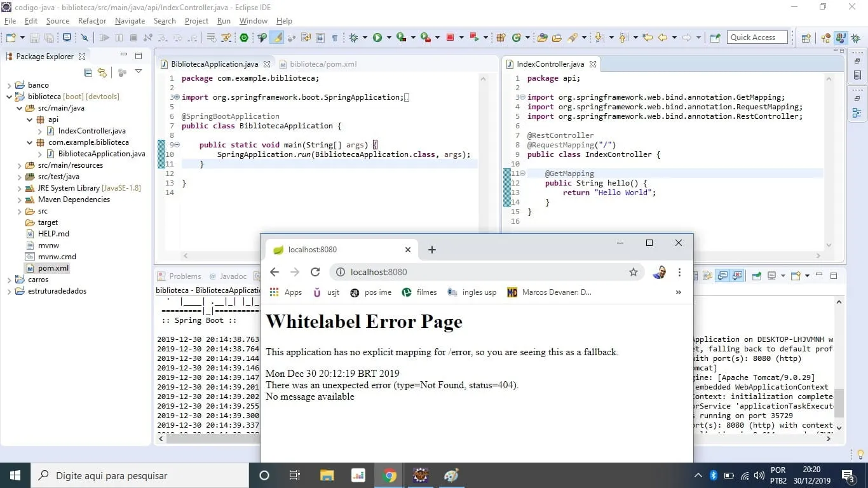Collapse the src/main/java folder node
The width and height of the screenshot is (868, 488).
[19, 108]
